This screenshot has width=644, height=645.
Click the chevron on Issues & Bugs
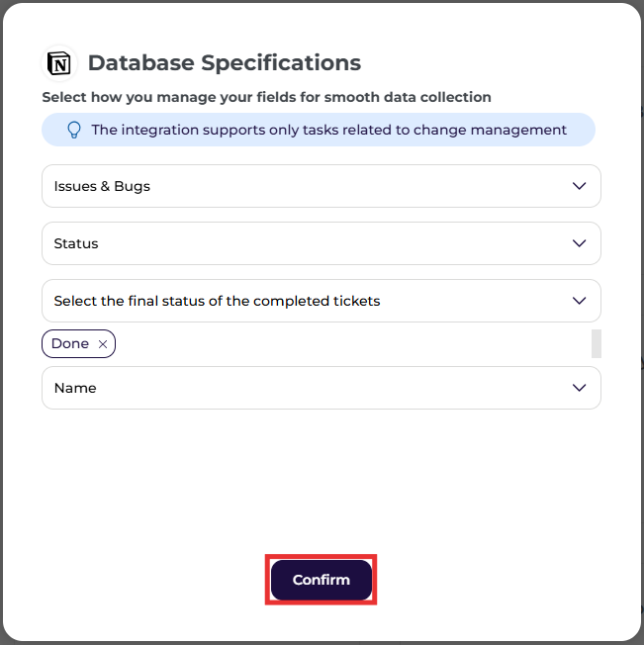click(x=579, y=186)
